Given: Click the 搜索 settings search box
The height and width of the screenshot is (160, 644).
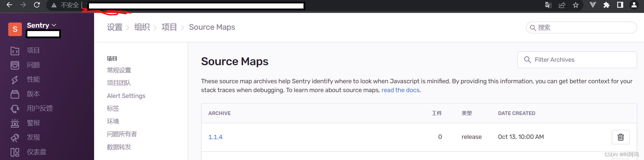Looking at the screenshot, I should (x=585, y=28).
